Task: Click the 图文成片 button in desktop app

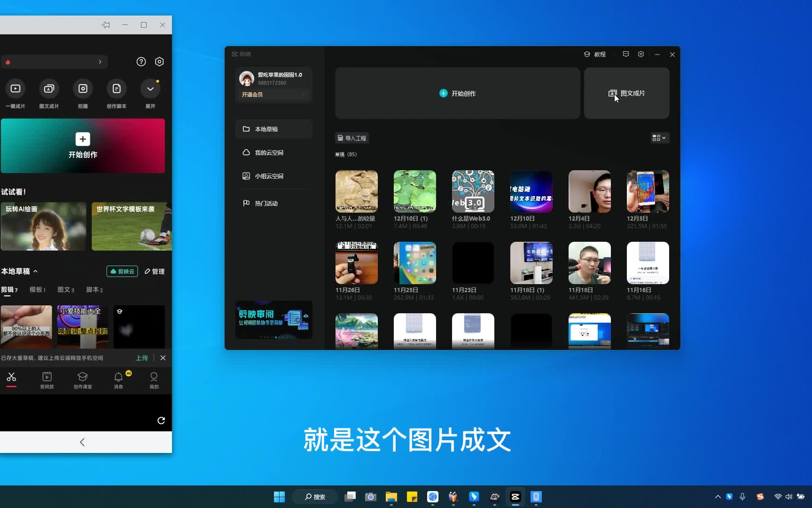Action: pos(626,93)
